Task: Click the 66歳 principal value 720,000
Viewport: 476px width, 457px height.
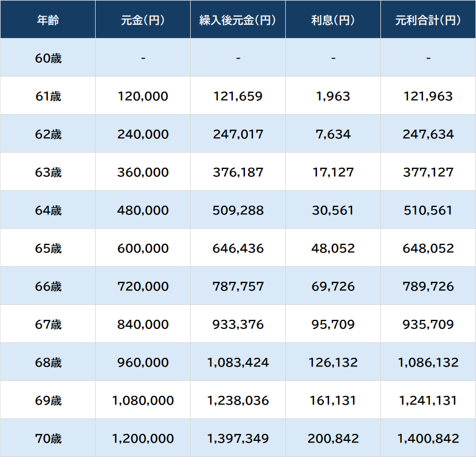Action: point(143,286)
